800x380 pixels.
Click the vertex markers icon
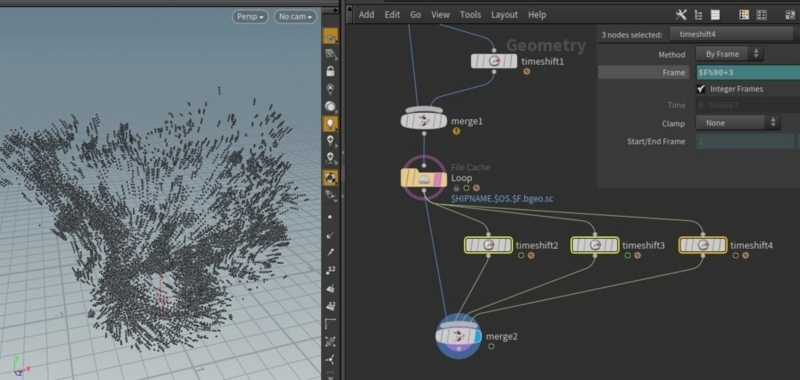pos(330,341)
